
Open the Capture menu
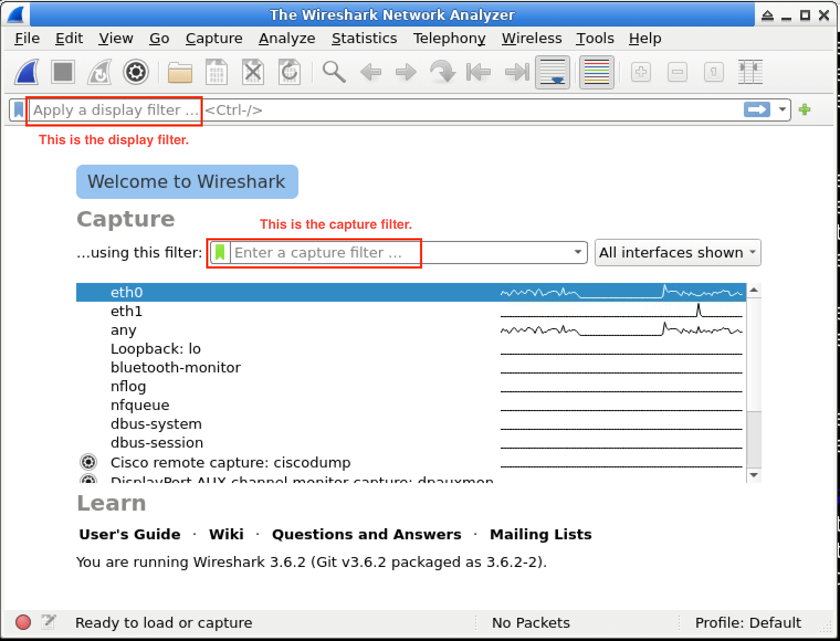214,38
